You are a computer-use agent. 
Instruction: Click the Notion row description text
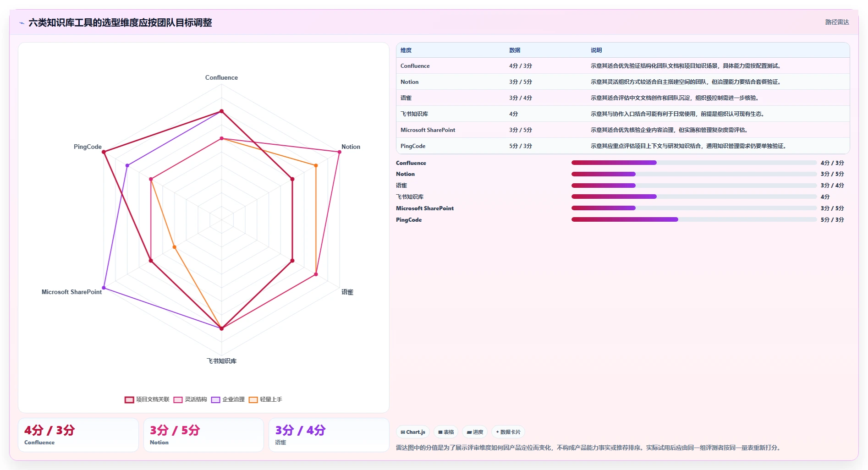pos(686,82)
